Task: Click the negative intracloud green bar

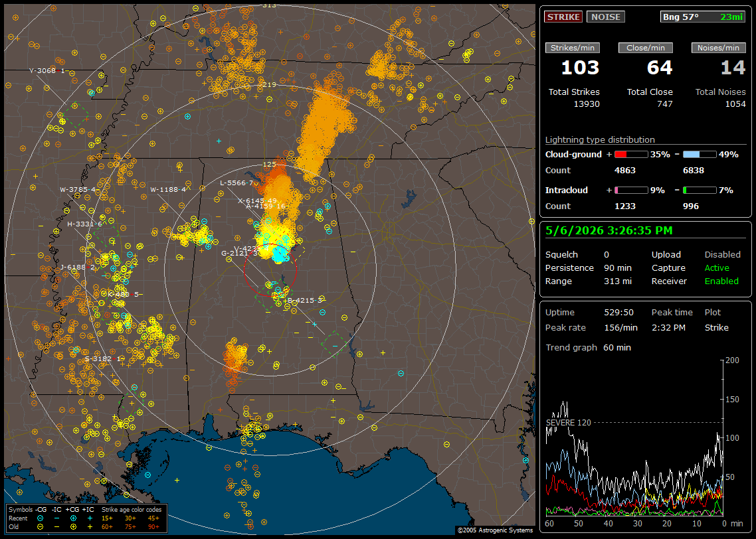Action: [x=700, y=191]
